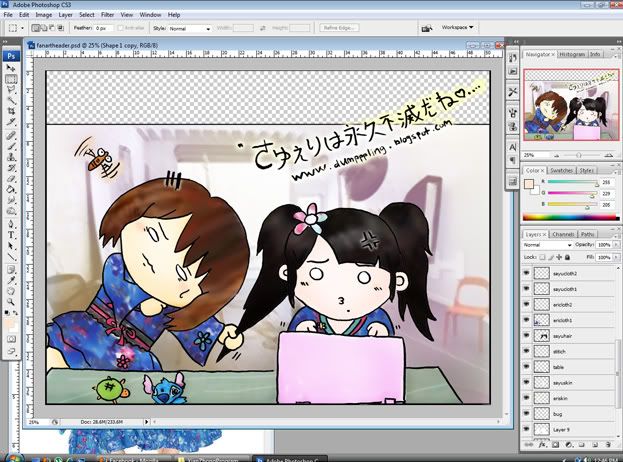
Task: Select the Eraser tool
Action: (x=11, y=179)
